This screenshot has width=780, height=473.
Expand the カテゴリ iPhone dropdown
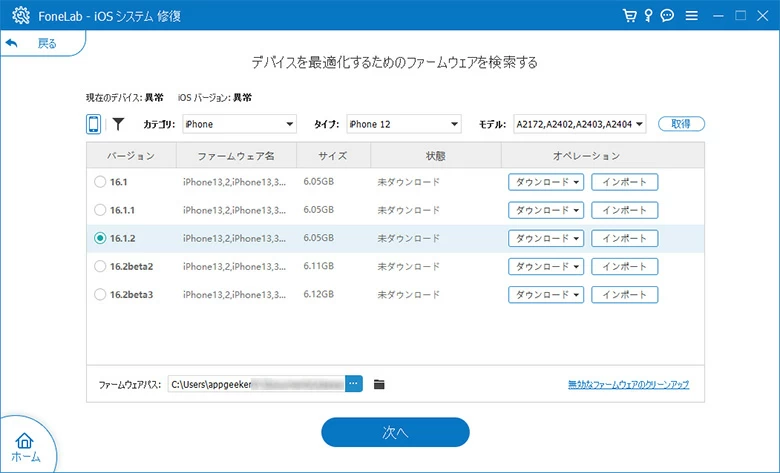[239, 124]
